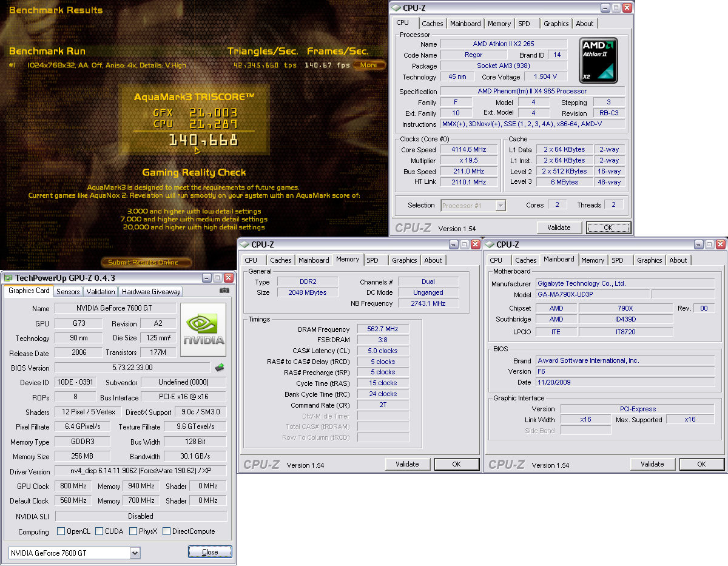Click the GPU-Z title bar app icon

[8, 278]
